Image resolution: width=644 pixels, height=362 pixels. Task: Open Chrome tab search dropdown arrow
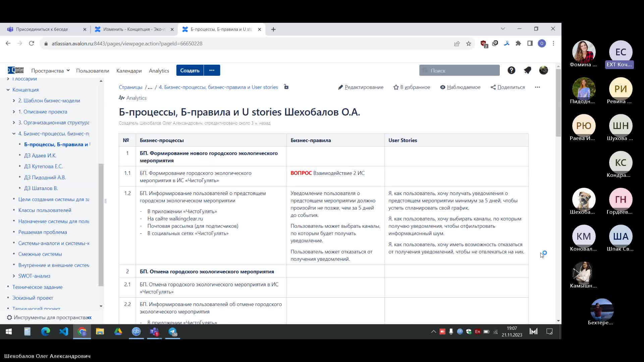point(503,29)
